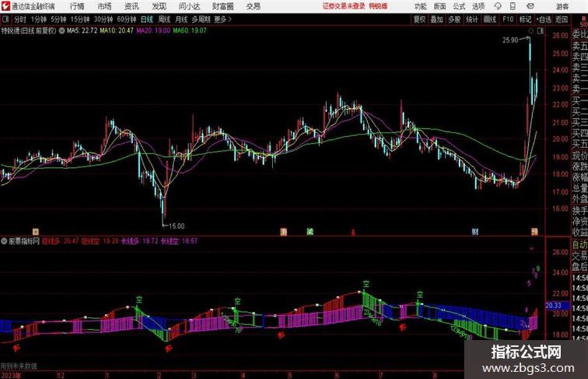Viewport: 588px width, 379px height.
Task: Click the 证券交易未登录 login link
Action: pyautogui.click(x=343, y=6)
